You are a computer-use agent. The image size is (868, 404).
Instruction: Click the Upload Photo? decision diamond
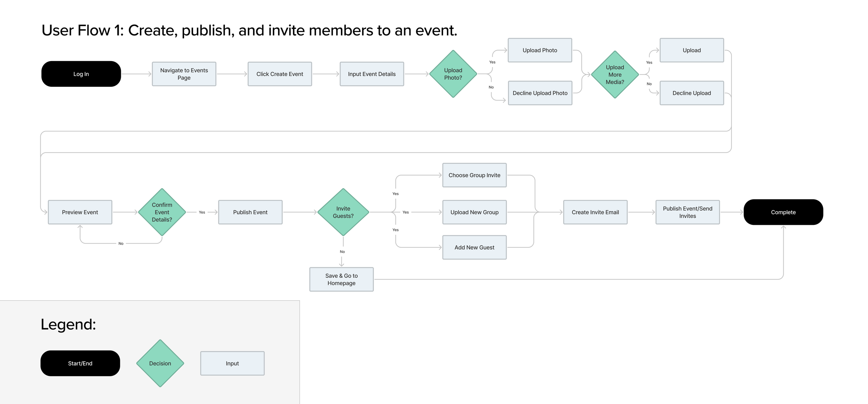453,74
